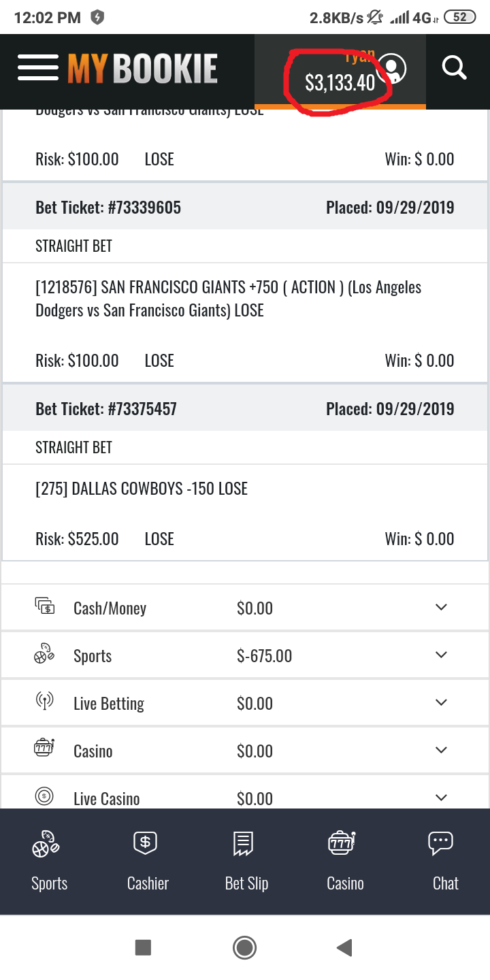Open the Cashier dollar icon
Viewport: 490px width, 980px height.
(145, 843)
